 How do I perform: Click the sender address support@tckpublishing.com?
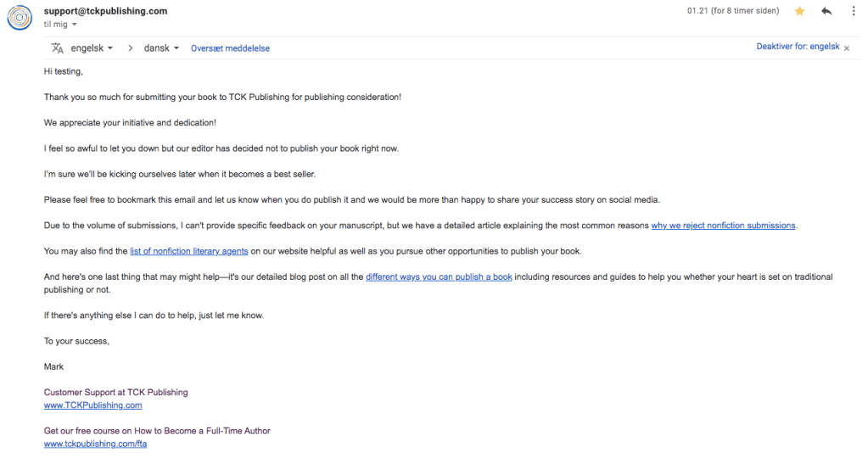(105, 11)
